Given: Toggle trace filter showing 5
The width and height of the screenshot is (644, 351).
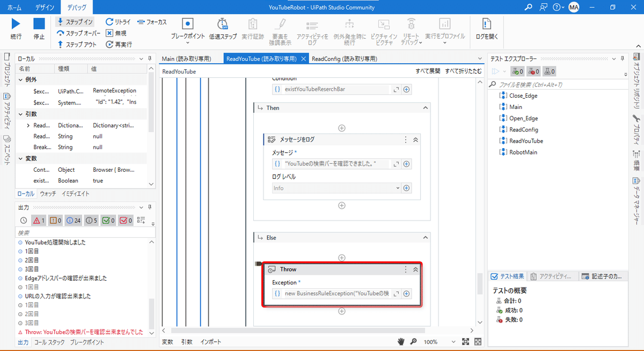Looking at the screenshot, I should [92, 220].
